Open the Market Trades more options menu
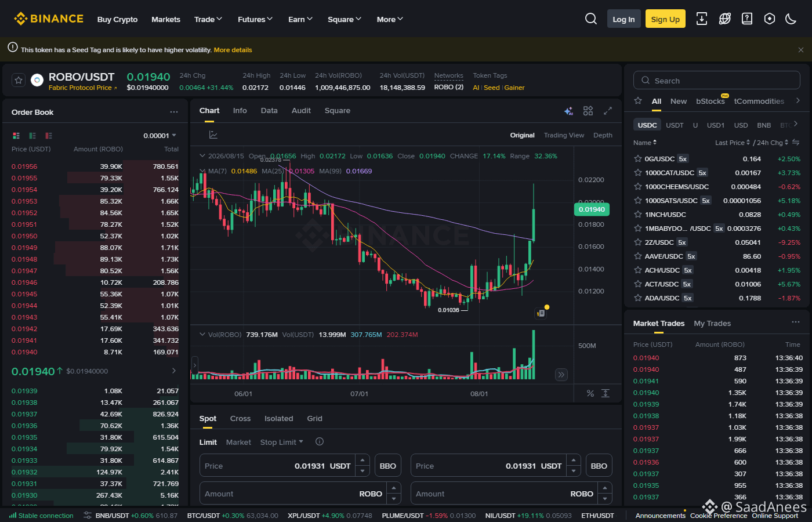 click(x=796, y=322)
